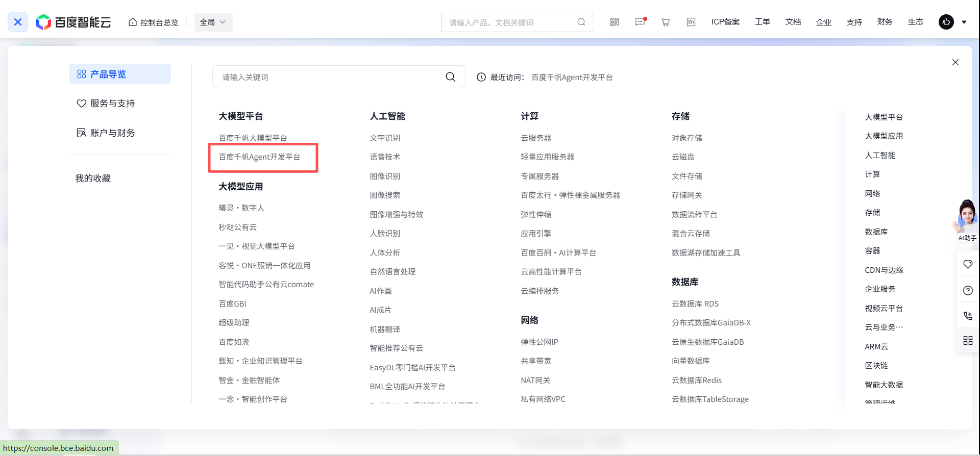Jump to 数据库 in right category index
The width and height of the screenshot is (980, 456).
[x=876, y=232]
